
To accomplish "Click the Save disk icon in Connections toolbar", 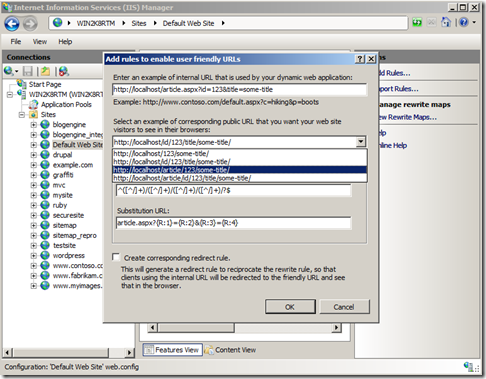I will point(27,71).
